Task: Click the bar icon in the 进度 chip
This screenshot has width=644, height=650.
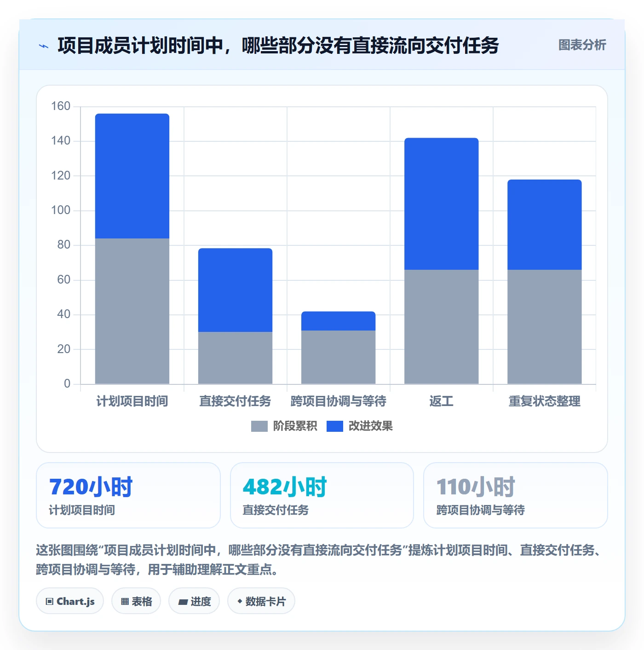Action: pos(183,602)
